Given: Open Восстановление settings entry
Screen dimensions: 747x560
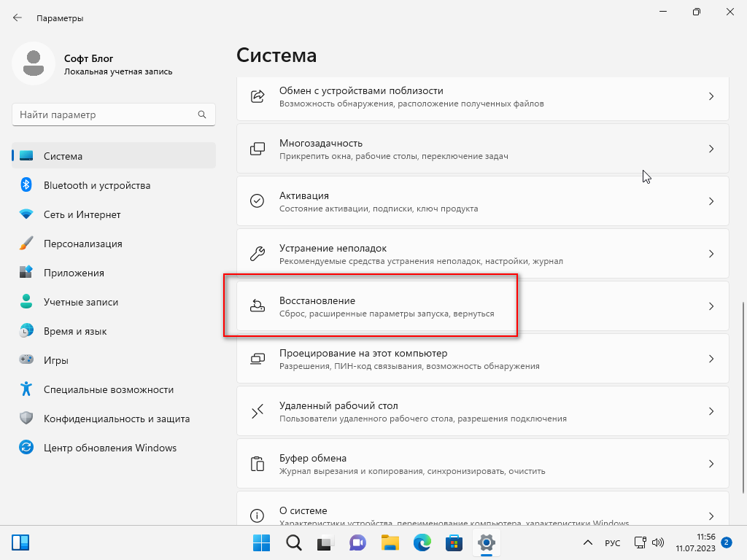Looking at the screenshot, I should tap(483, 306).
